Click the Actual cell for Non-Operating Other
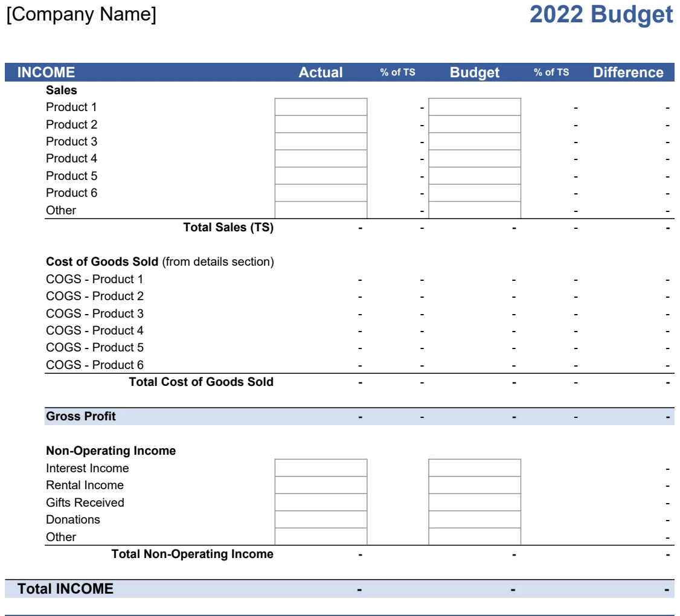This screenshot has width=680, height=616. click(x=321, y=537)
